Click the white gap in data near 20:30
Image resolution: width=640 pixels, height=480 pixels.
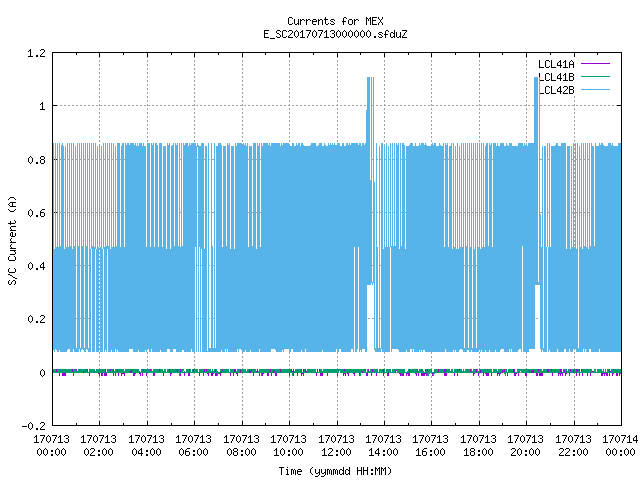click(x=538, y=317)
